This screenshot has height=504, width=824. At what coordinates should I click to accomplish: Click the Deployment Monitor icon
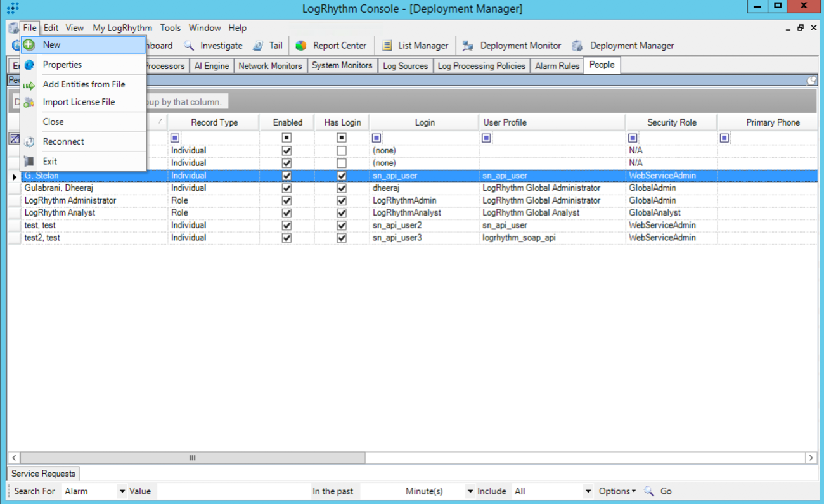tap(468, 46)
